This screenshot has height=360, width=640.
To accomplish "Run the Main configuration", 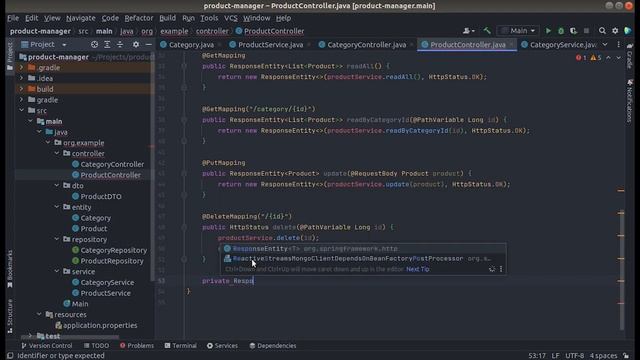I will [x=548, y=31].
